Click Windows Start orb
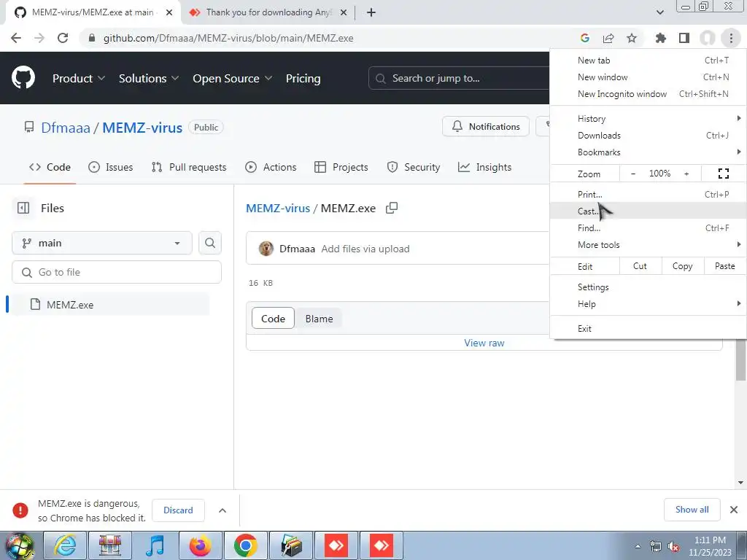 20,546
